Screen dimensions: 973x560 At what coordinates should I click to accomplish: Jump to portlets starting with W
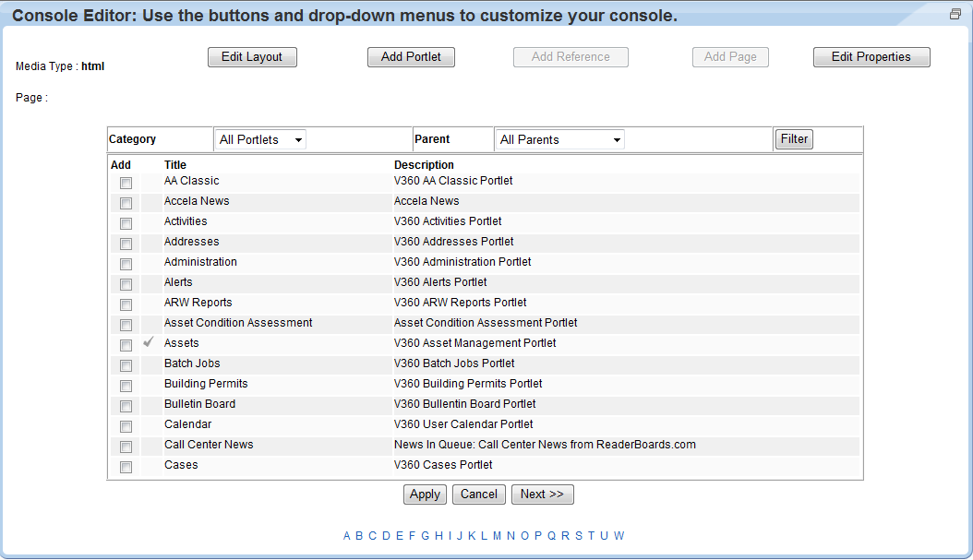[619, 535]
